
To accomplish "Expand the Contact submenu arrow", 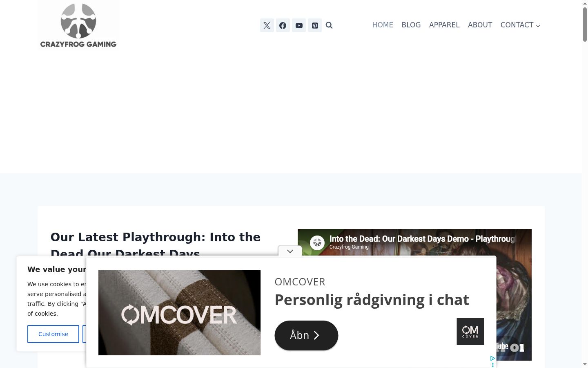I will [538, 26].
